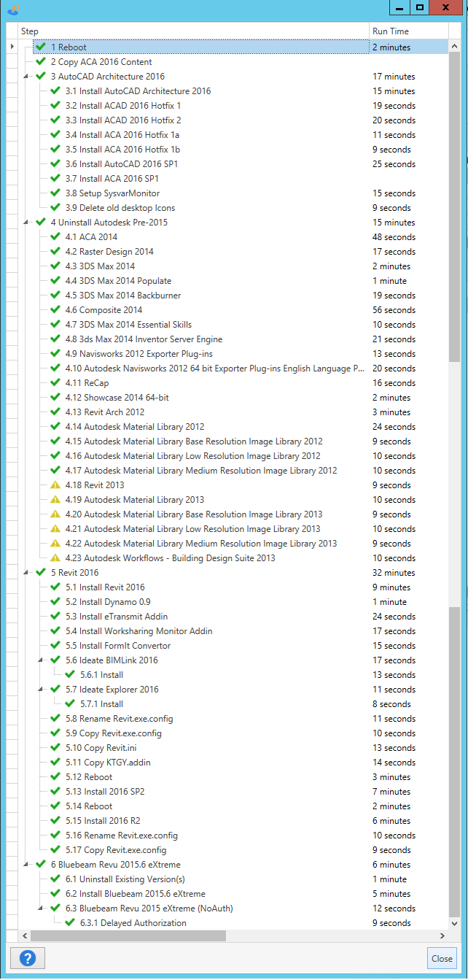Viewport: 468px width, 980px height.
Task: Select row 5.10 Copy Revit.ini
Action: pos(233,748)
